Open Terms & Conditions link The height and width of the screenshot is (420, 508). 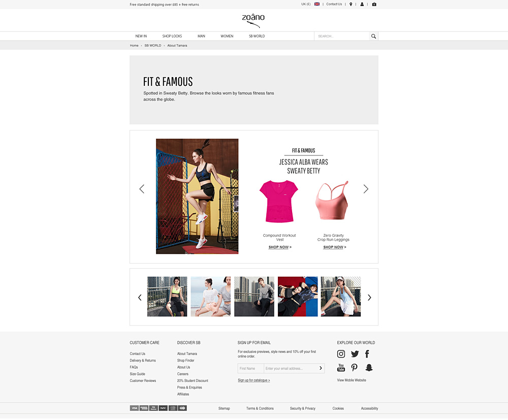tap(260, 408)
